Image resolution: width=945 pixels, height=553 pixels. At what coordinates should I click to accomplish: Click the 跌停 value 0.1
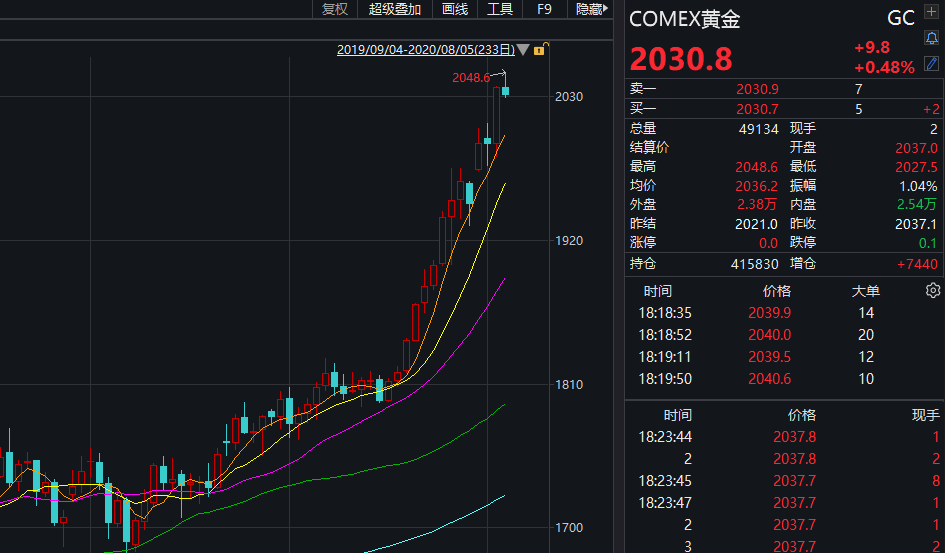[x=928, y=243]
